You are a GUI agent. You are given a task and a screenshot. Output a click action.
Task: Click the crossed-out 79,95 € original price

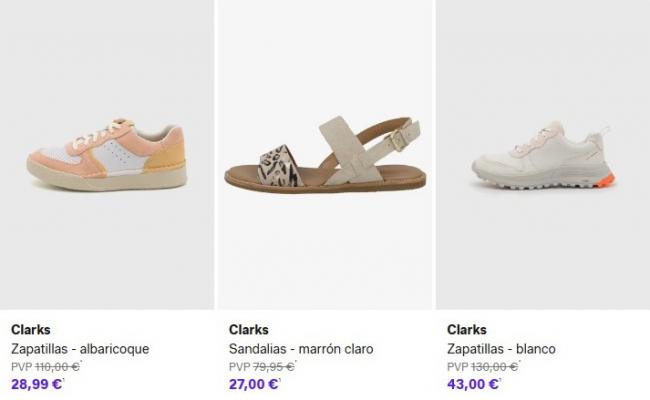pos(271,366)
